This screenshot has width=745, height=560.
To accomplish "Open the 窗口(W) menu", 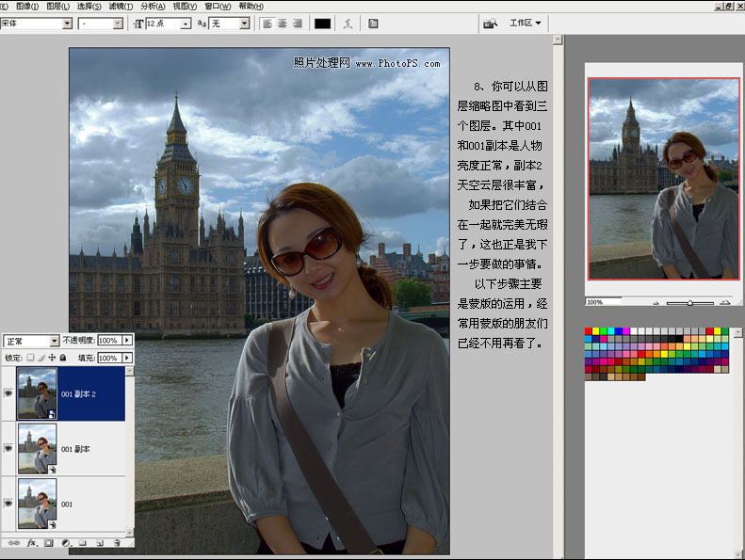I will pyautogui.click(x=218, y=7).
